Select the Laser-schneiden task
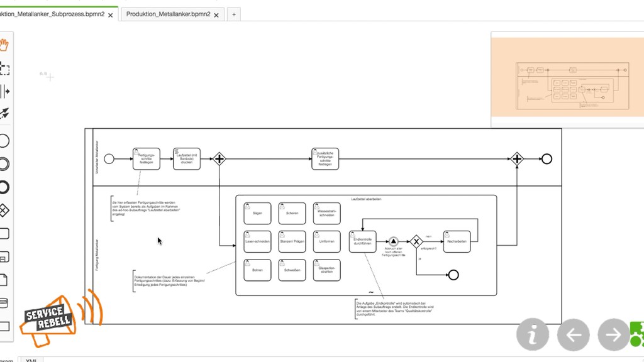The height and width of the screenshot is (362, 644). (x=257, y=241)
